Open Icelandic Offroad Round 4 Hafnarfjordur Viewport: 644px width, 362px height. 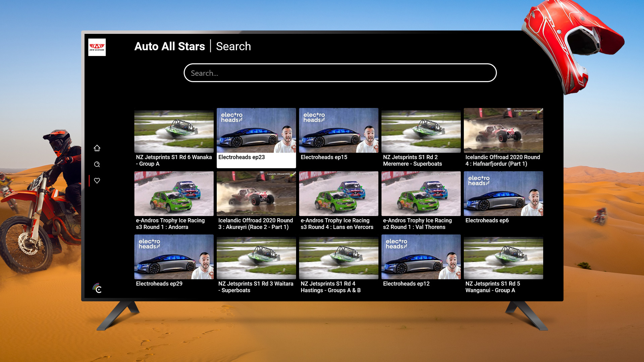pos(503,131)
